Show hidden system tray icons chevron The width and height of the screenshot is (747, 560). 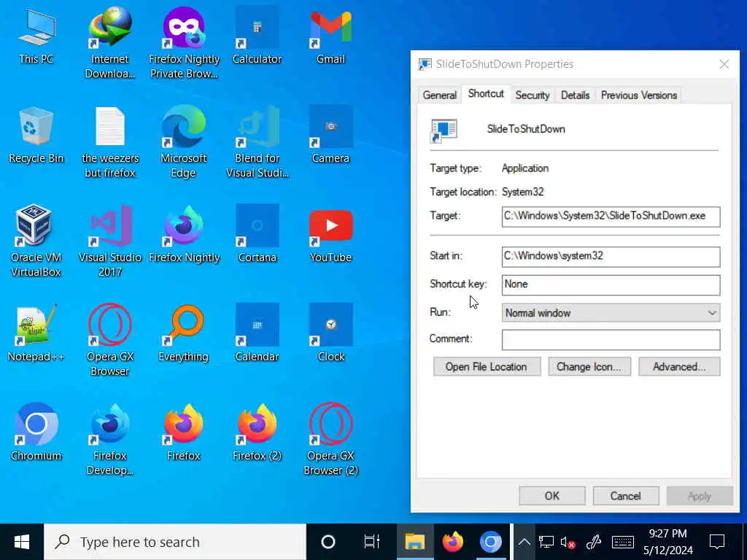[x=524, y=542]
